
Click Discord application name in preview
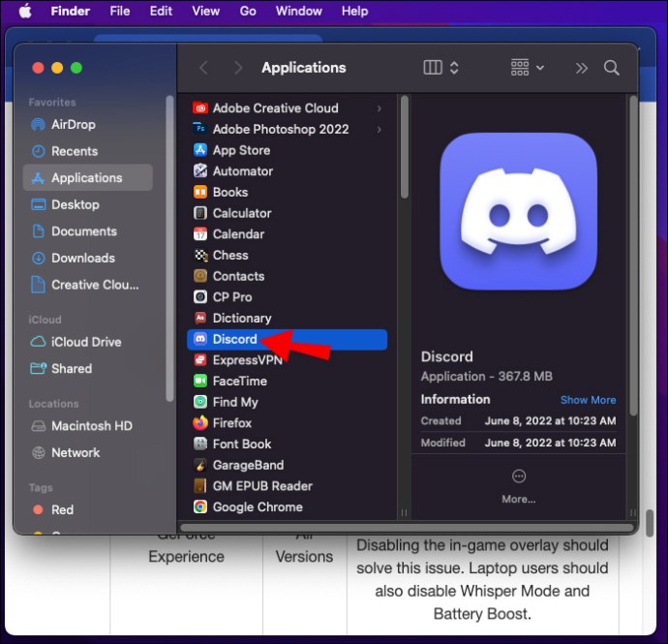[447, 356]
